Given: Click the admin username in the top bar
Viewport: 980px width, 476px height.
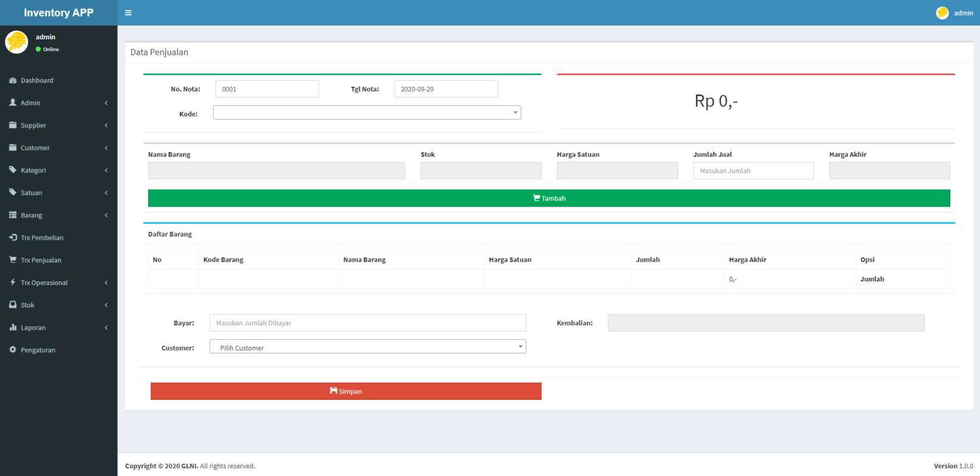Looking at the screenshot, I should pos(963,13).
